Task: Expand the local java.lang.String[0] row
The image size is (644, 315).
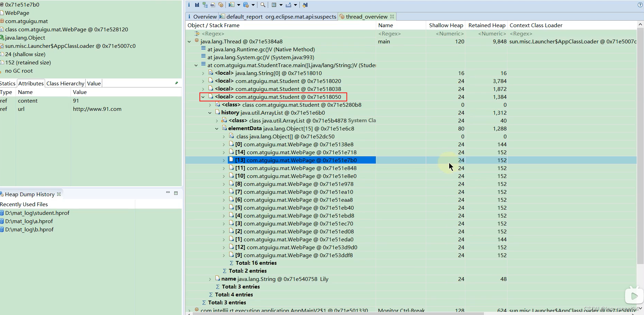Action: (203, 73)
